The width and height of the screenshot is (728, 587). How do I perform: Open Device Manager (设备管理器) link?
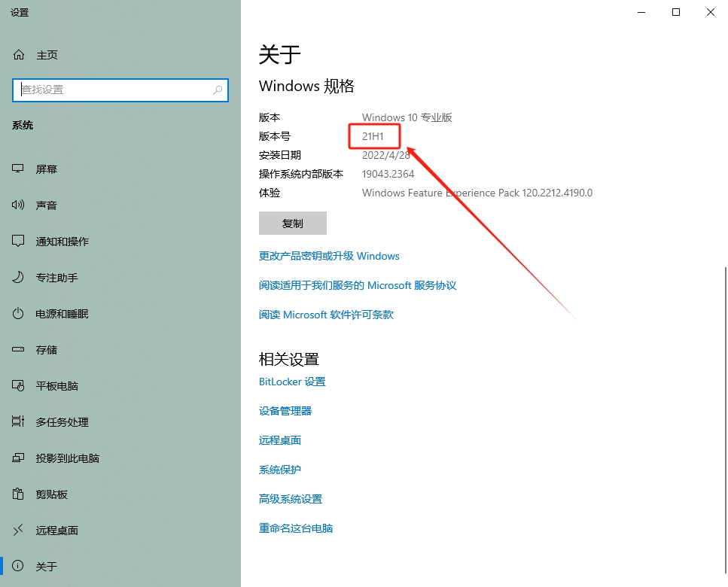(x=285, y=411)
